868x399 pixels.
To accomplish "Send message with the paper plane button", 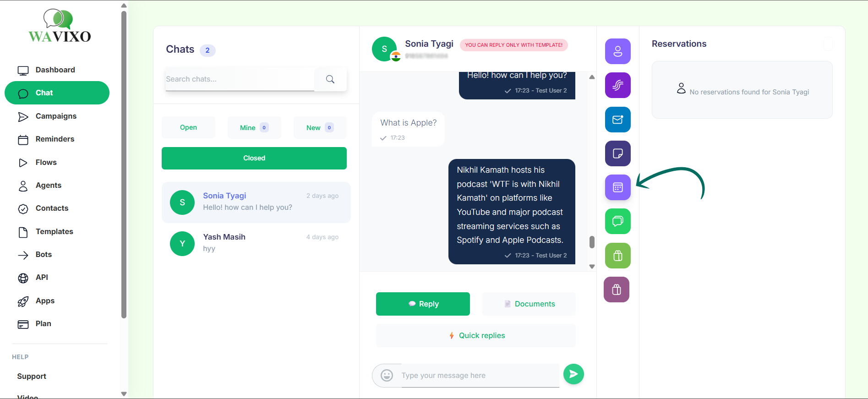I will [573, 374].
